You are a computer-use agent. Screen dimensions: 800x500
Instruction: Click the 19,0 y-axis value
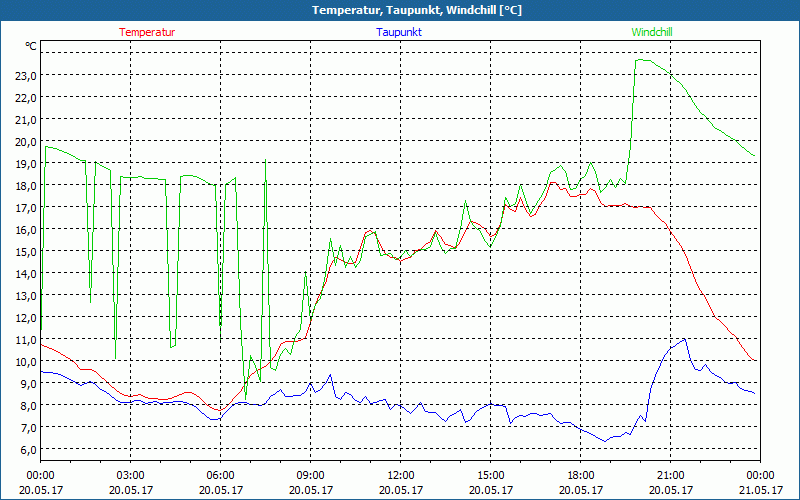pos(26,164)
